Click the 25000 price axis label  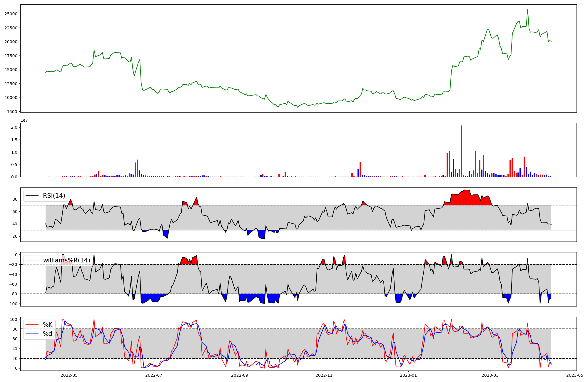coord(11,14)
